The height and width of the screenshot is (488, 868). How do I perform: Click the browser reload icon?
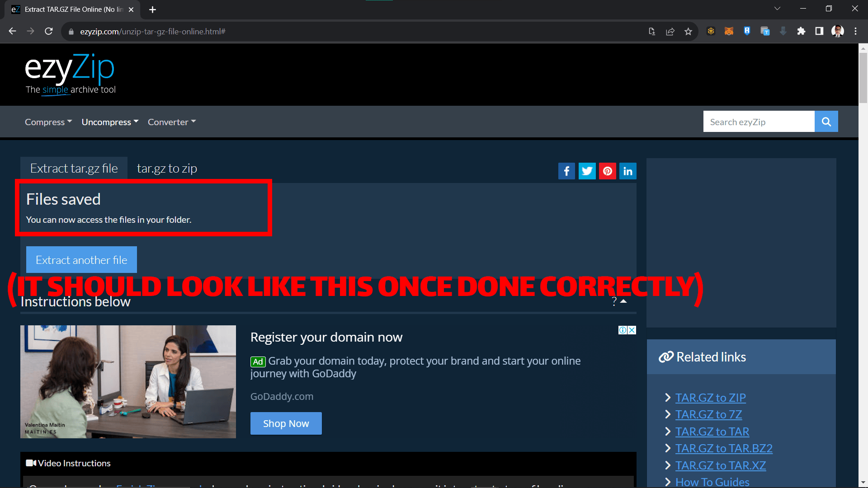point(49,31)
